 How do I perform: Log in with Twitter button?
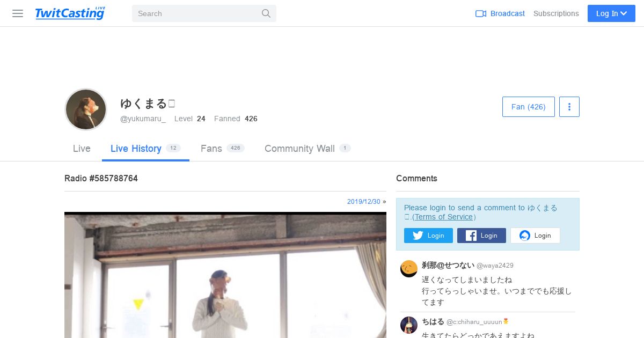(x=428, y=236)
